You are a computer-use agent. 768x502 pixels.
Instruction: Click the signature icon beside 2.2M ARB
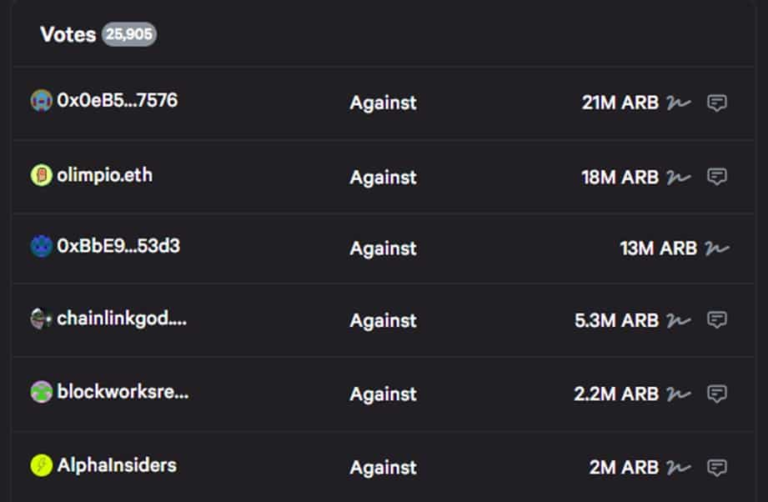pyautogui.click(x=679, y=394)
